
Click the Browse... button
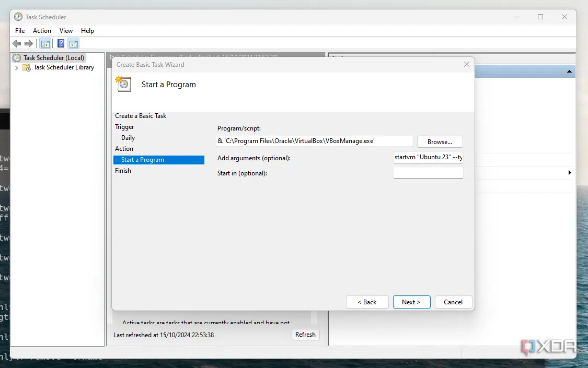pyautogui.click(x=440, y=141)
